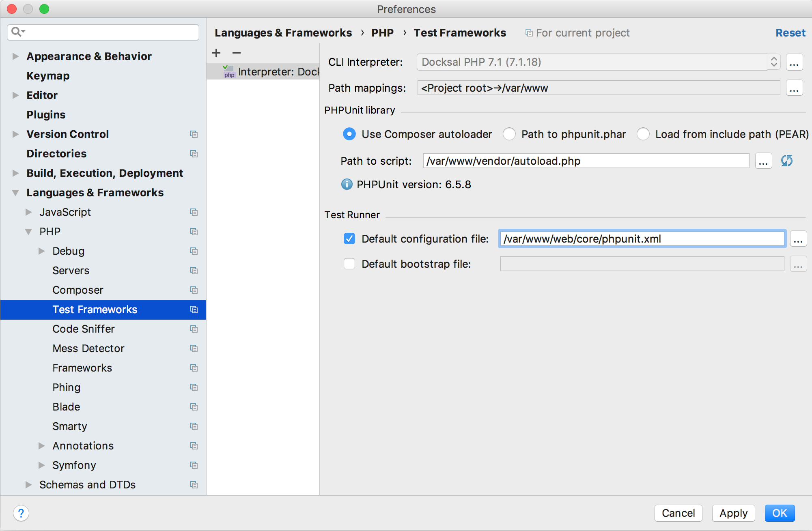Click the plus icon to add test framework

[216, 53]
